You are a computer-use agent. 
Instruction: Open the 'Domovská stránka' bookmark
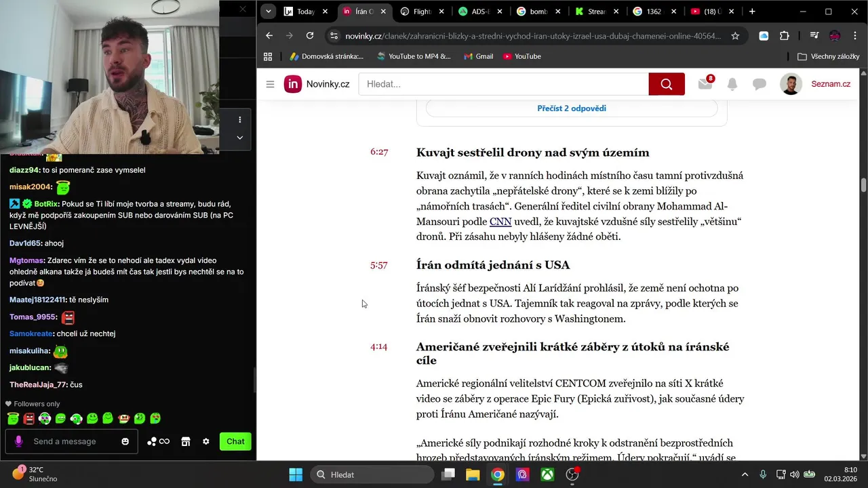[x=326, y=56]
